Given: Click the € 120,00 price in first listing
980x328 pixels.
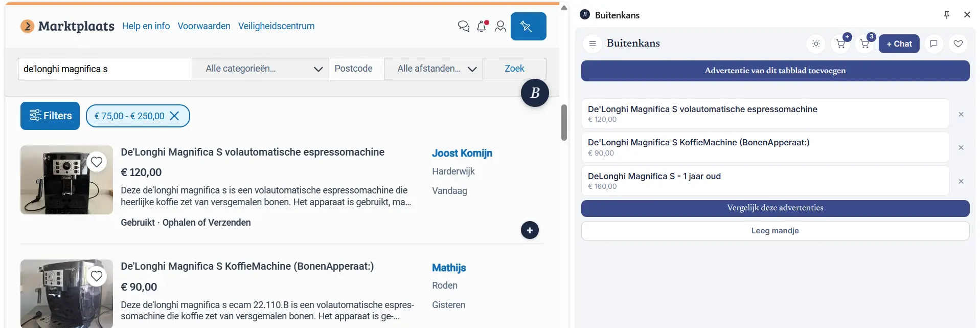Looking at the screenshot, I should click(141, 172).
